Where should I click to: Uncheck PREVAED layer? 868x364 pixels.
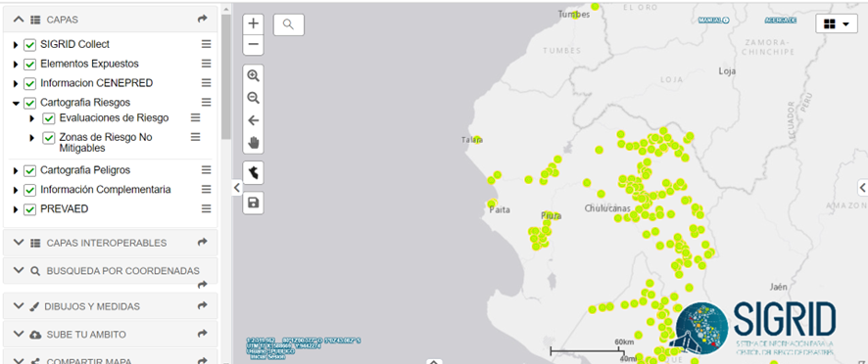tap(30, 209)
